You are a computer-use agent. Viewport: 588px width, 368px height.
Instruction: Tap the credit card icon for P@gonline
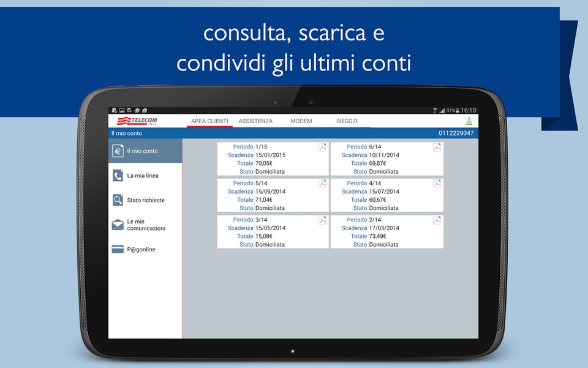118,250
